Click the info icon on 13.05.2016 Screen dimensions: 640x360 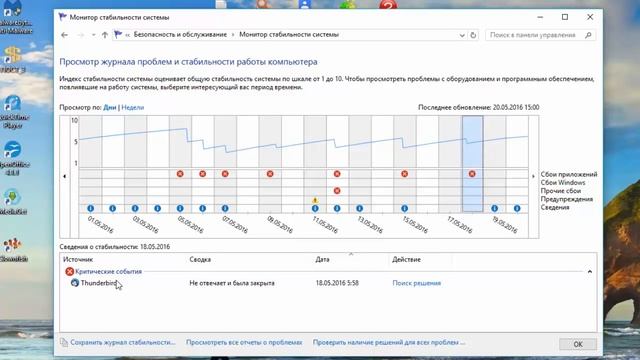point(360,209)
